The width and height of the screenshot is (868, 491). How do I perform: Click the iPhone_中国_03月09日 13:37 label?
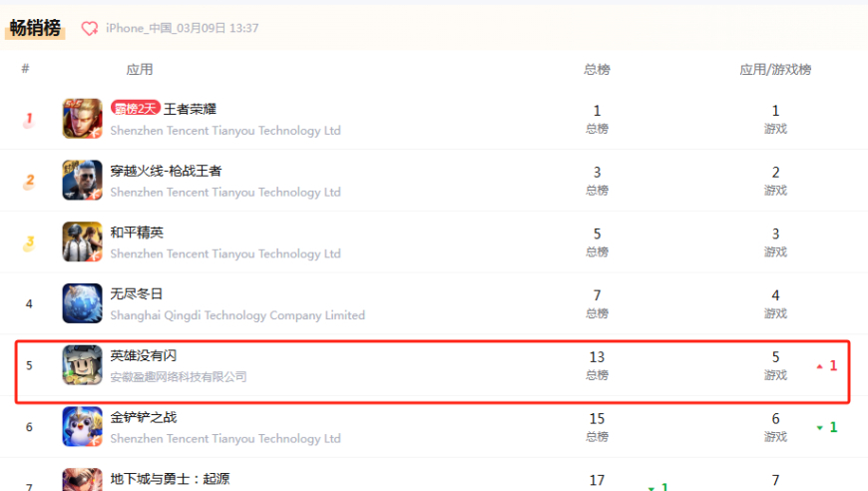click(183, 28)
